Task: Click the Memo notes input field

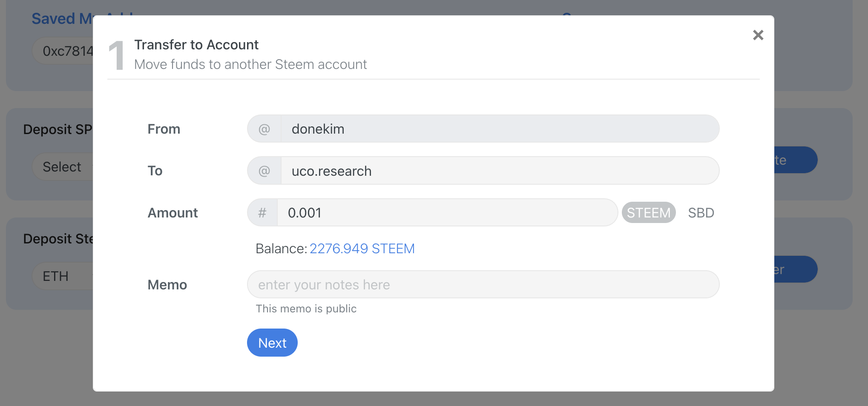Action: coord(483,285)
